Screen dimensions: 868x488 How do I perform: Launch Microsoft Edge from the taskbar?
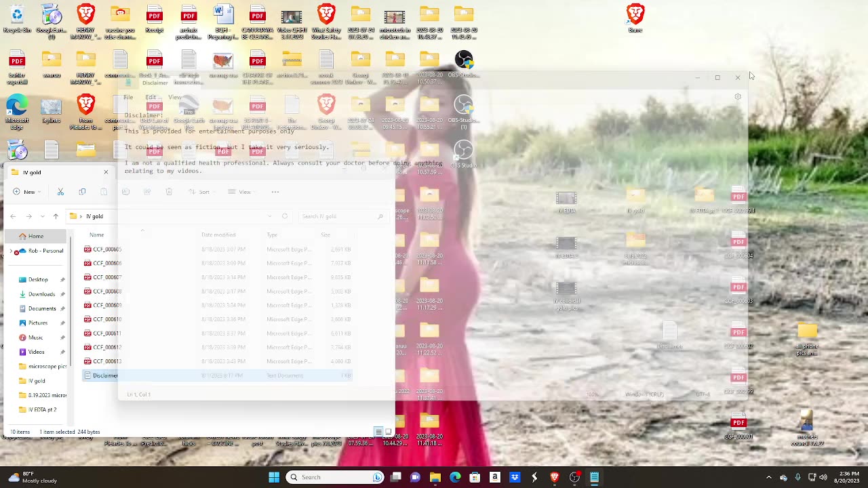[455, 477]
